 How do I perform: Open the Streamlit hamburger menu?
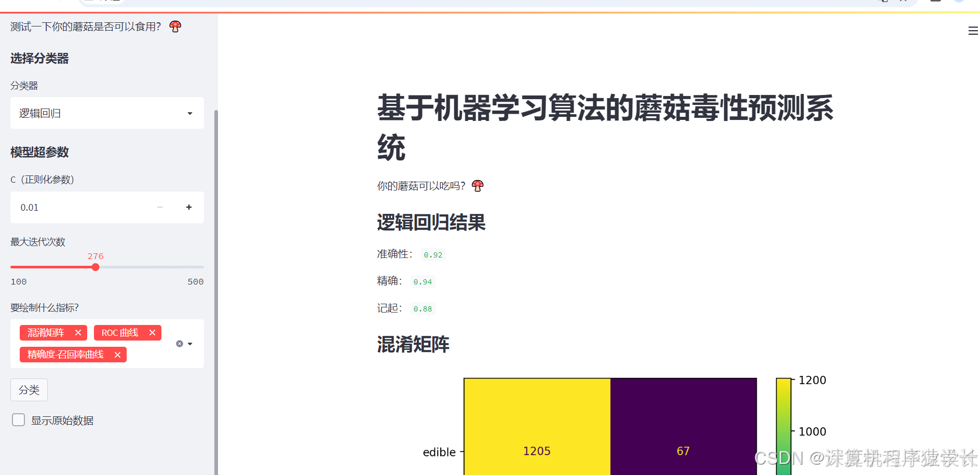[x=973, y=31]
